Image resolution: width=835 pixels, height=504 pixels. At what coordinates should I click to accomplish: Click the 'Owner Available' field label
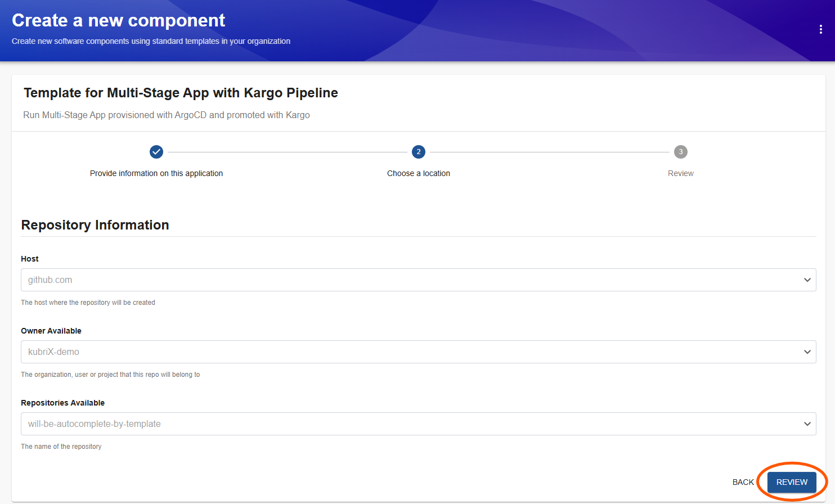pyautogui.click(x=51, y=331)
